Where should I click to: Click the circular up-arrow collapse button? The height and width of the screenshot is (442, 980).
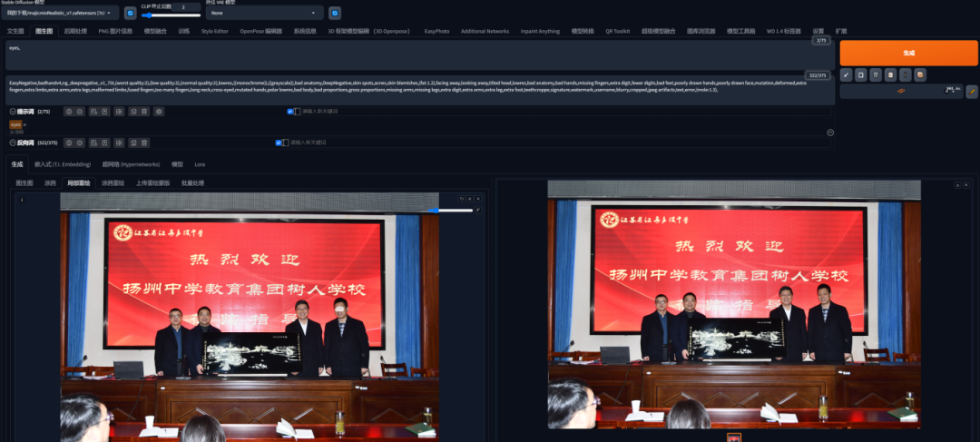click(x=830, y=133)
